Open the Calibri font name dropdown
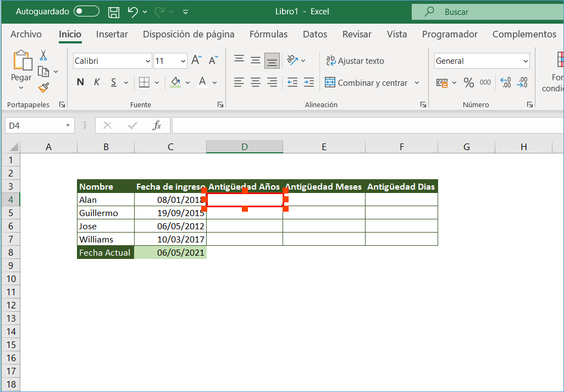Screen dimensions: 564x392 click(148, 61)
